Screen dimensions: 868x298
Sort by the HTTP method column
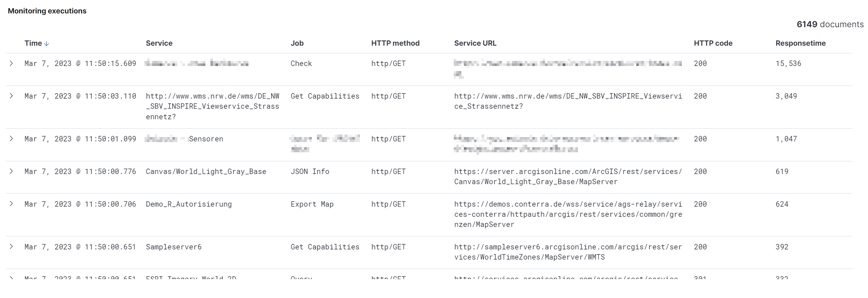click(x=395, y=43)
